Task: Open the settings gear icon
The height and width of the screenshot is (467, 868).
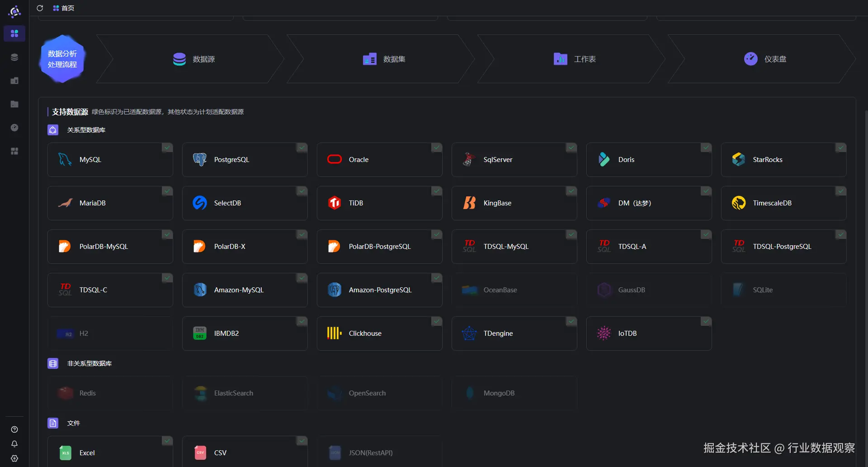Action: 14,458
